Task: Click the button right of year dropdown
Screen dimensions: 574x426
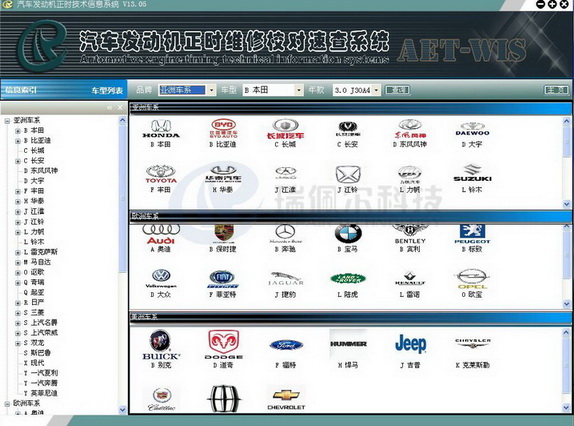Action: [x=397, y=90]
